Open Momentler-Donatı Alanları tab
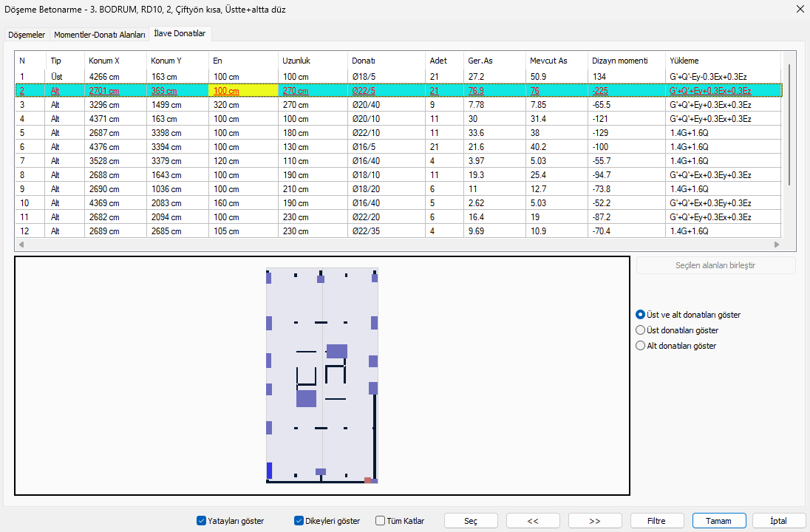Viewport: 810px width, 532px height. [99, 35]
